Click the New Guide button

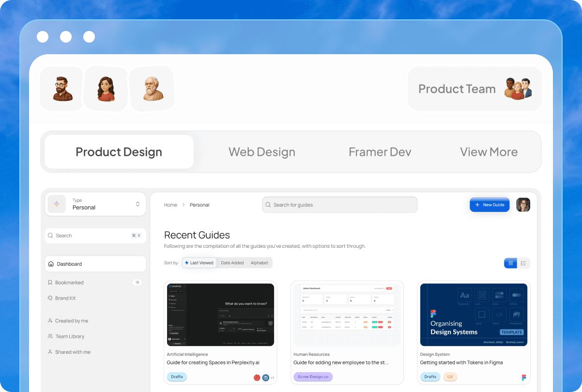point(490,205)
